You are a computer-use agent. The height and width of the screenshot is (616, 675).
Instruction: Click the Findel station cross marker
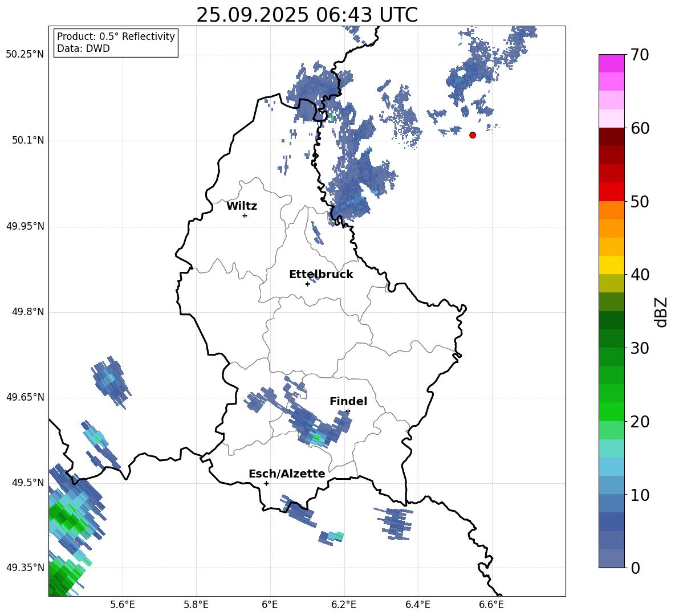coord(348,411)
